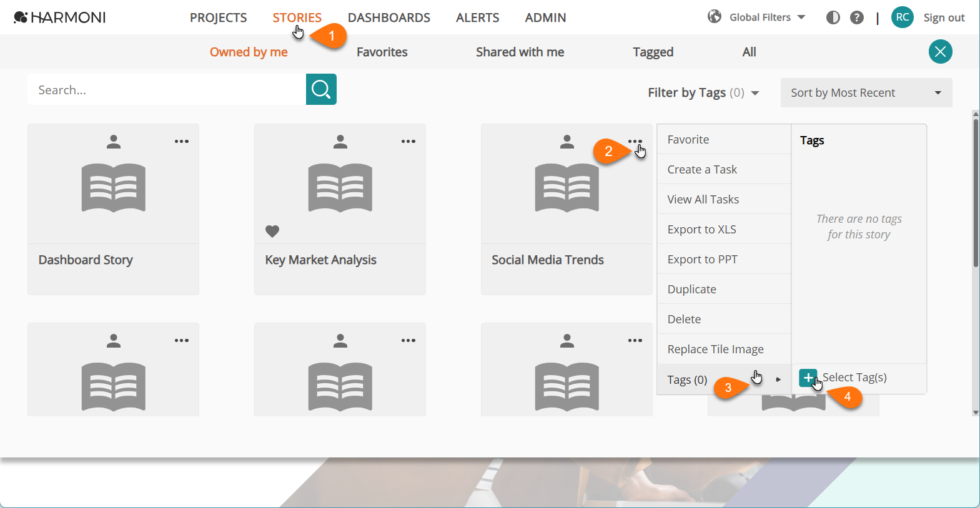980x508 pixels.
Task: Close the stories panel with X button
Action: [x=940, y=52]
